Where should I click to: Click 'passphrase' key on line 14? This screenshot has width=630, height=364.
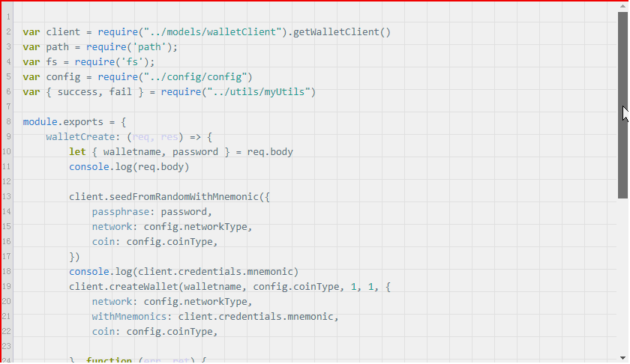[121, 212]
